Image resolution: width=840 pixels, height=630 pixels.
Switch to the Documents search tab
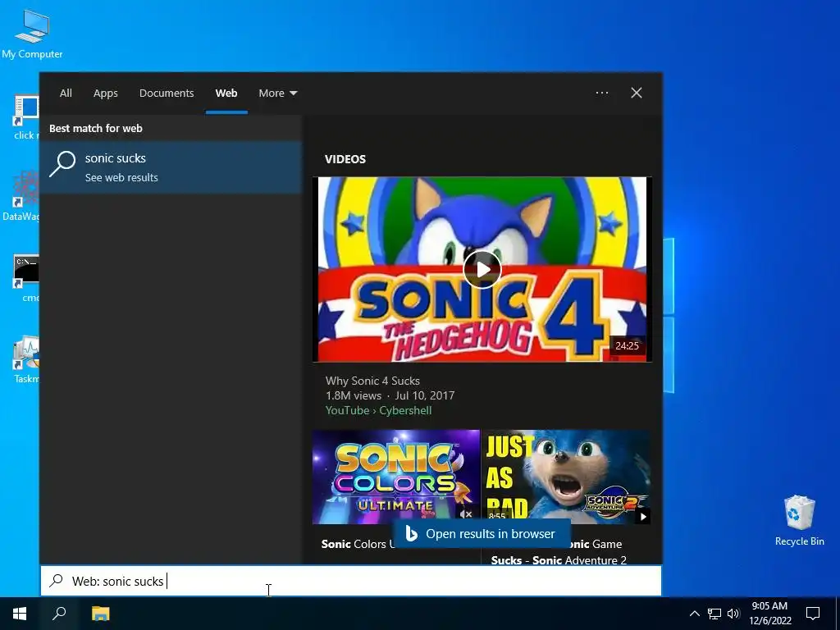pyautogui.click(x=167, y=94)
